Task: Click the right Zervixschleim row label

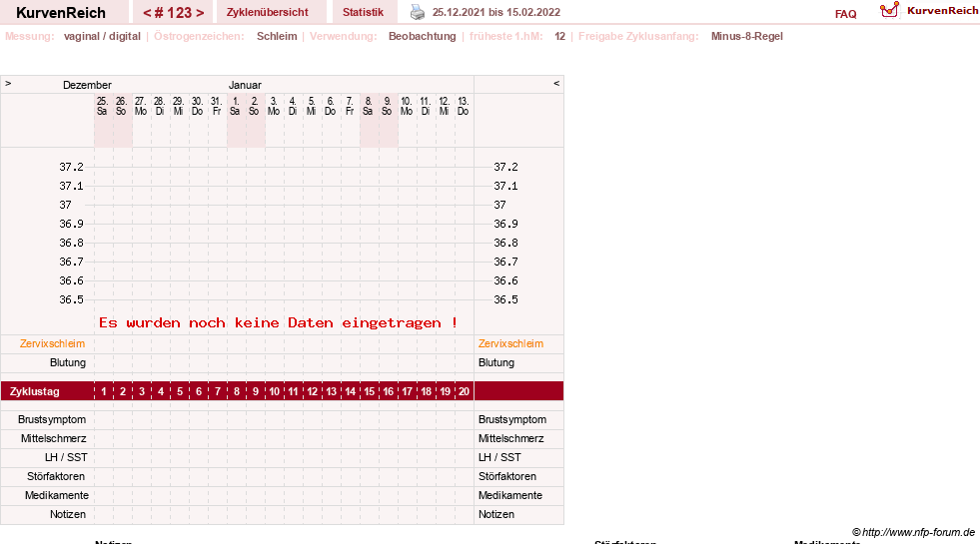Action: (x=510, y=343)
